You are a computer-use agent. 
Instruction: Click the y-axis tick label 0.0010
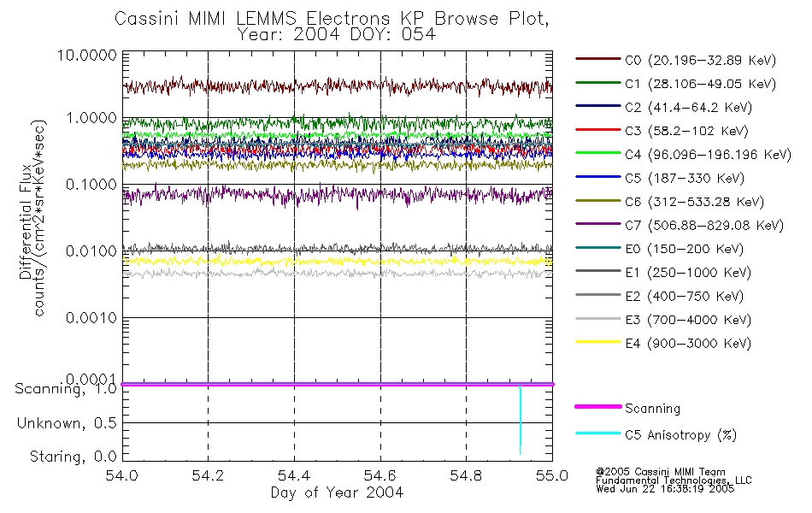click(91, 318)
